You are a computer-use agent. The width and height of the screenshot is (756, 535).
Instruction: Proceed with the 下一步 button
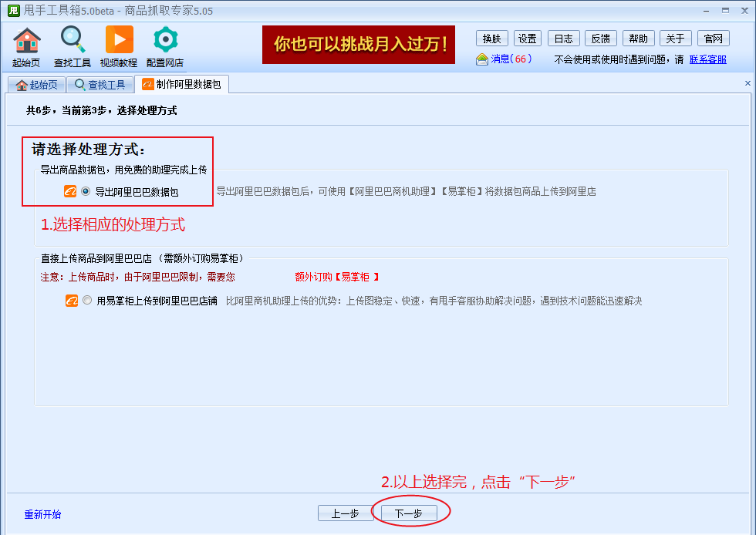coord(409,513)
